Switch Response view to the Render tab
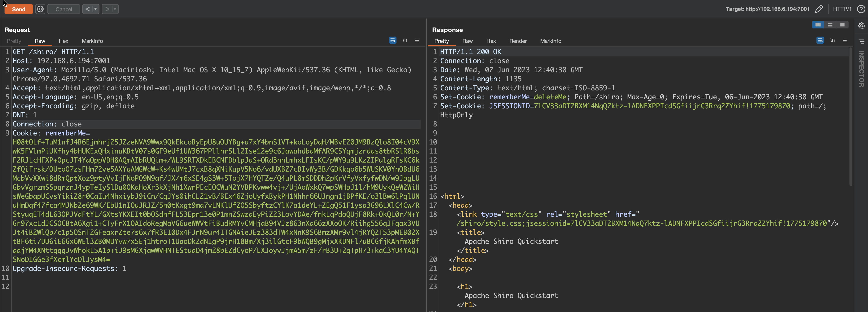The height and width of the screenshot is (312, 868). 518,41
